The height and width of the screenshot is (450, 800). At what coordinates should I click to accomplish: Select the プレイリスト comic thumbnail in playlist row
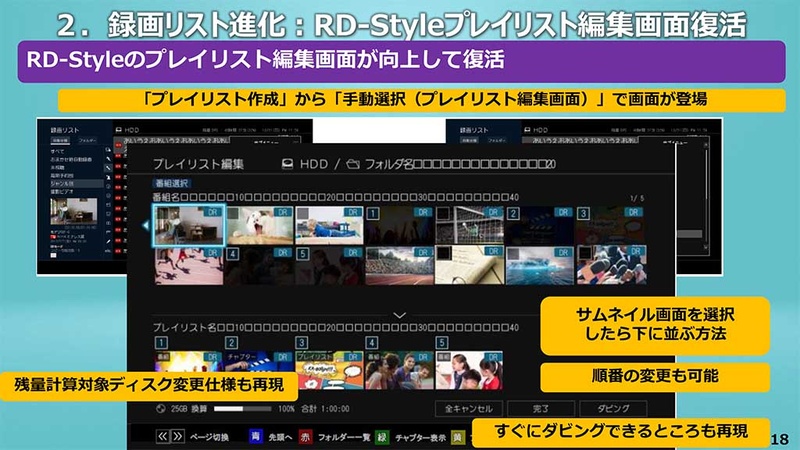tap(329, 370)
